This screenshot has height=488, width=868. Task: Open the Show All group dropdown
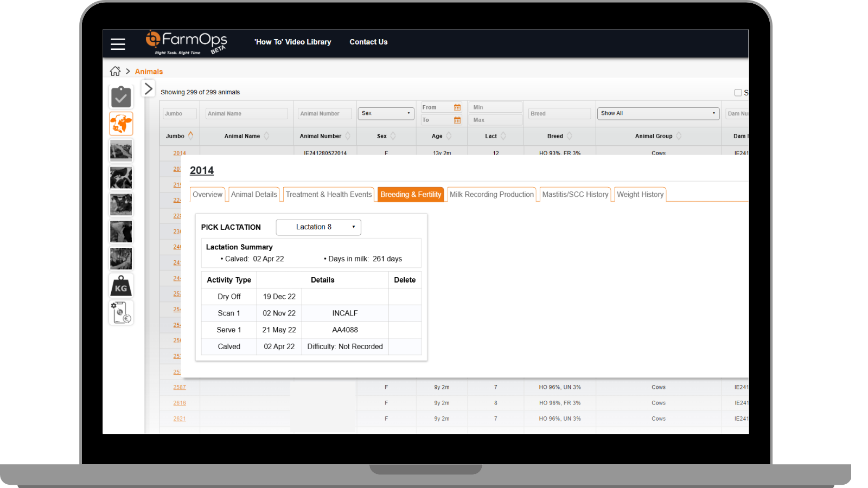pyautogui.click(x=658, y=113)
